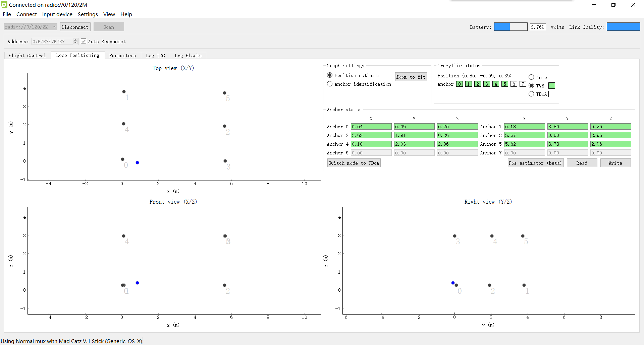Click the Switch mode to TDoA button
The width and height of the screenshot is (644, 345).
tap(354, 163)
